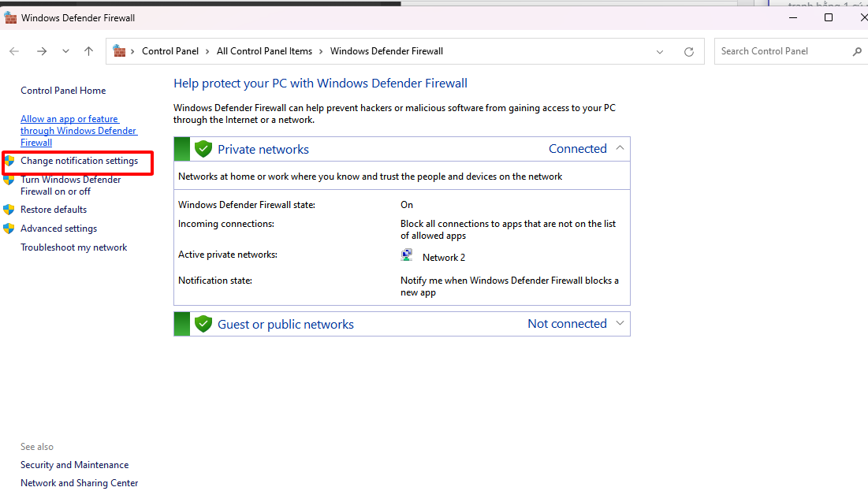Open Advanced settings
Viewport: 868px width, 502px height.
click(x=58, y=228)
